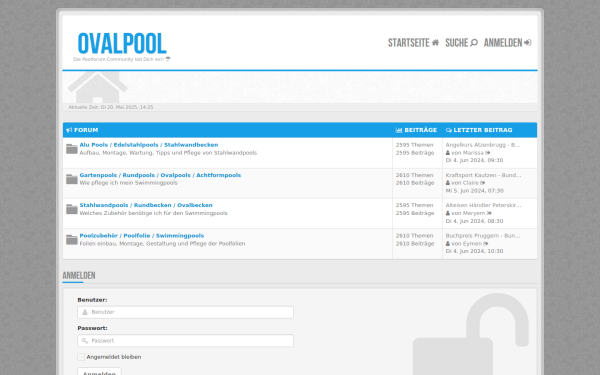The height and width of the screenshot is (375, 600).
Task: Click view-latest-post icon next to Meryem
Action: click(x=489, y=213)
